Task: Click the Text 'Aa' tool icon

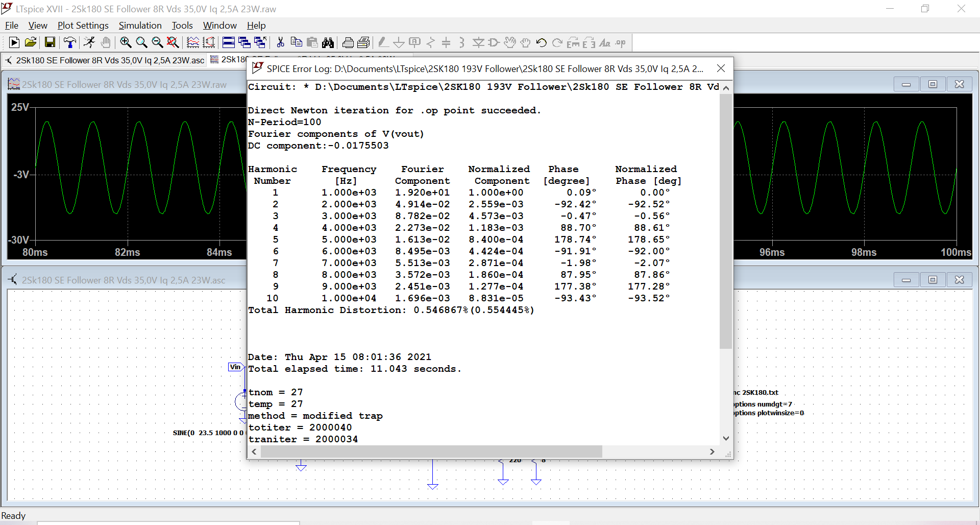Action: pyautogui.click(x=605, y=43)
